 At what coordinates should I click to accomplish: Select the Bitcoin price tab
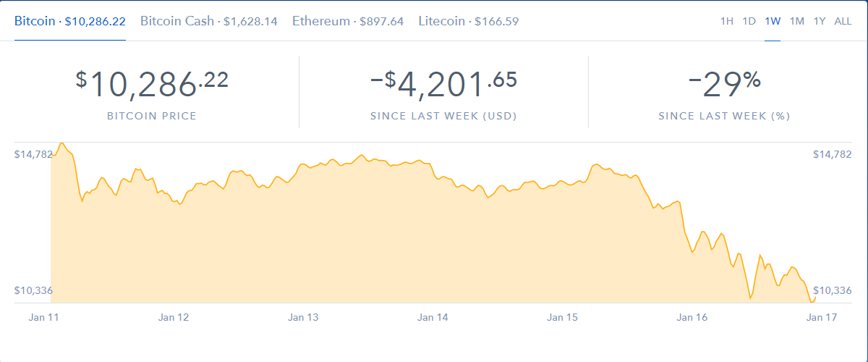[69, 21]
